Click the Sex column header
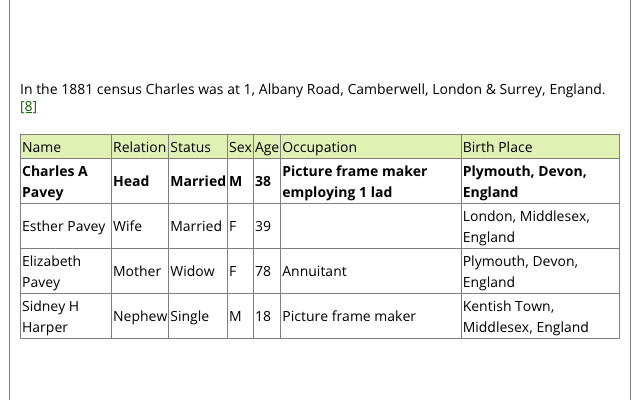The width and height of the screenshot is (640, 400). tap(240, 147)
